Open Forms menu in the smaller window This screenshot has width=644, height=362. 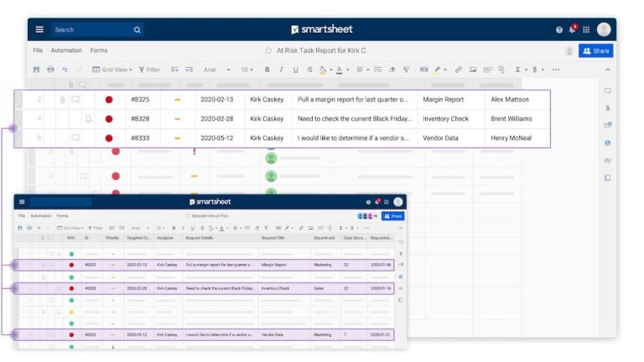click(62, 215)
